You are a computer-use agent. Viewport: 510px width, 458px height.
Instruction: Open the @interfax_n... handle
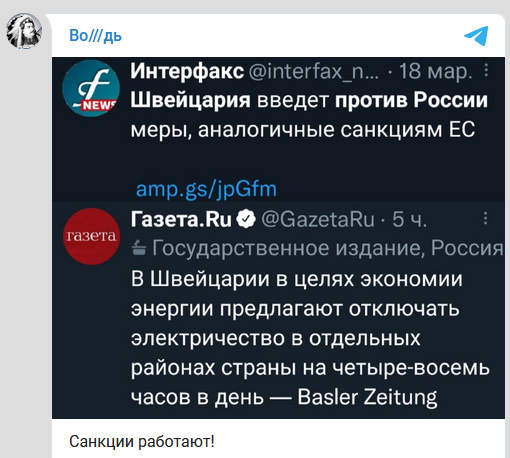click(314, 71)
